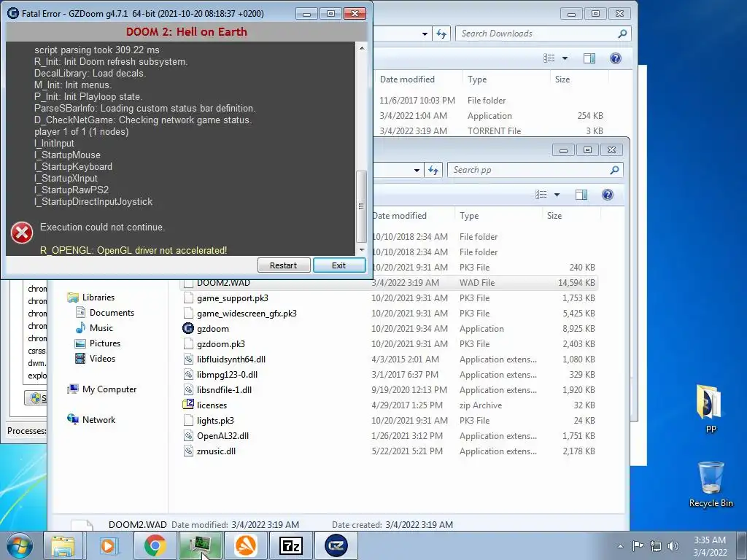Select My Computer in navigation pane
The height and width of the screenshot is (560, 747).
(x=109, y=389)
